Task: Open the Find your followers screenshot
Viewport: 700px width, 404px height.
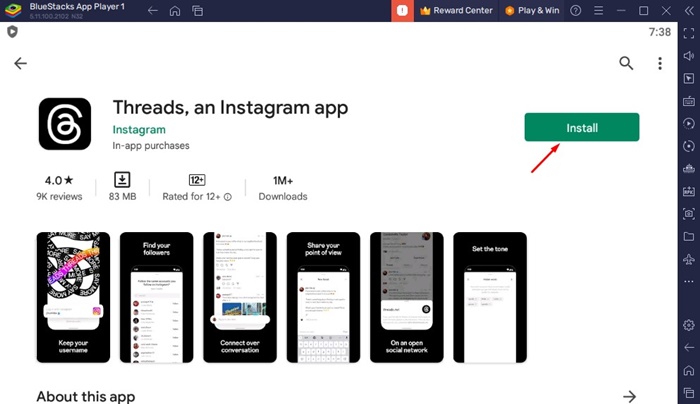Action: point(156,297)
